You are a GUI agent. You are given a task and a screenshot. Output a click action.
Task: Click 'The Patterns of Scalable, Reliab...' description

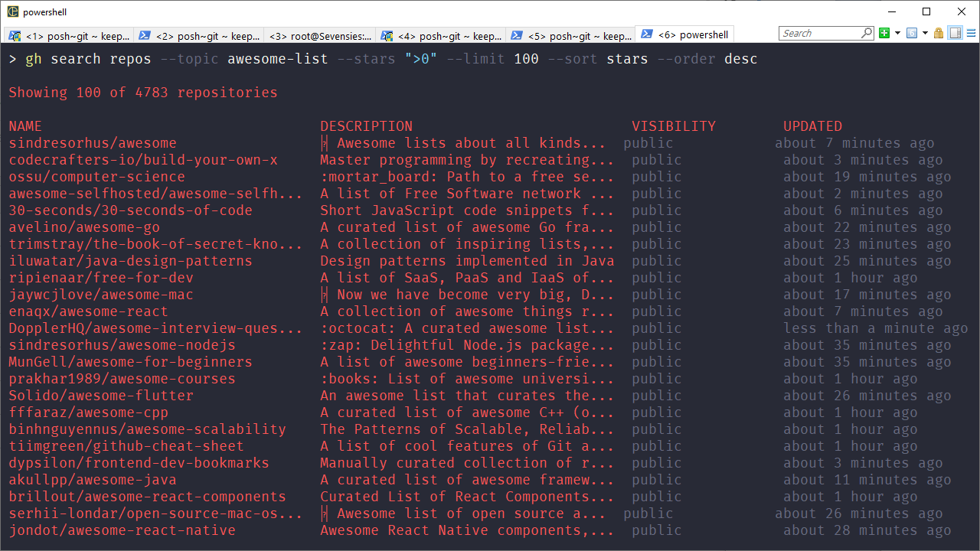[x=467, y=429]
